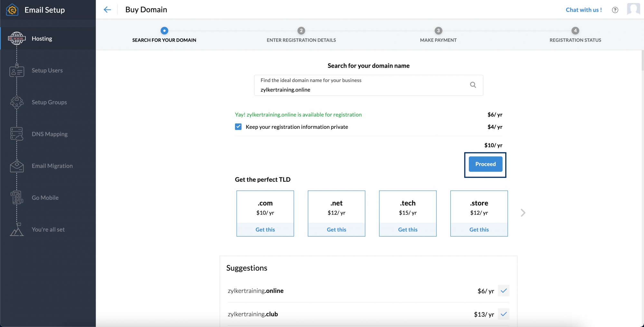Deselect the zylkertraining.online suggestion checkmark

click(x=504, y=291)
